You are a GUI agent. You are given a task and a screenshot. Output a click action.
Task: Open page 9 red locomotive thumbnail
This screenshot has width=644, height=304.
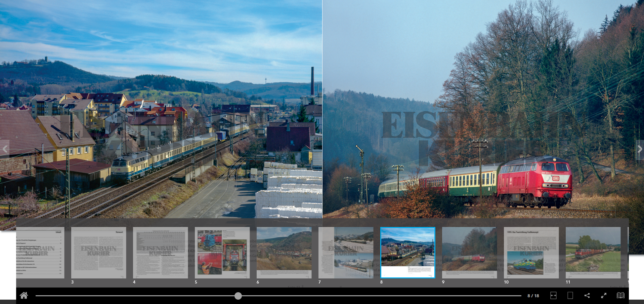pos(469,253)
